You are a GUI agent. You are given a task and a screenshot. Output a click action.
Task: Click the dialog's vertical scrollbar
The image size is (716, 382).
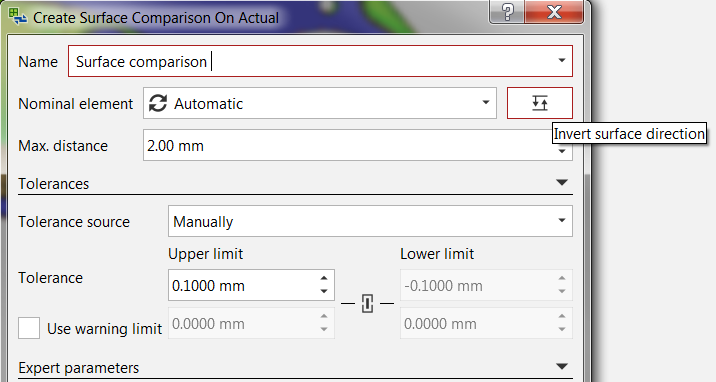(x=587, y=274)
